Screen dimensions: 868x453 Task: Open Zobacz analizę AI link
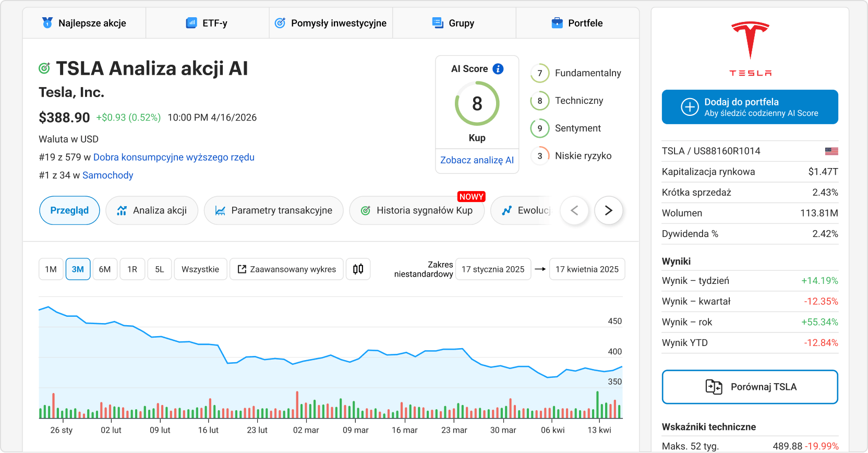(477, 160)
